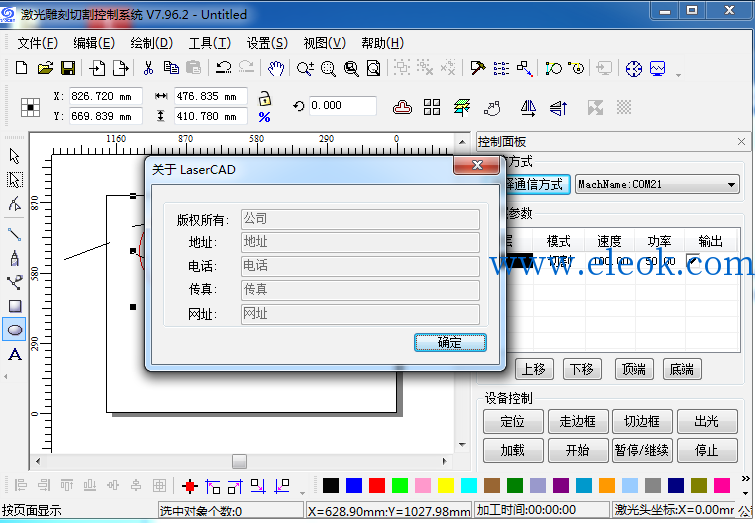The width and height of the screenshot is (755, 523).
Task: Toggle the percent scaling icon
Action: click(x=264, y=117)
